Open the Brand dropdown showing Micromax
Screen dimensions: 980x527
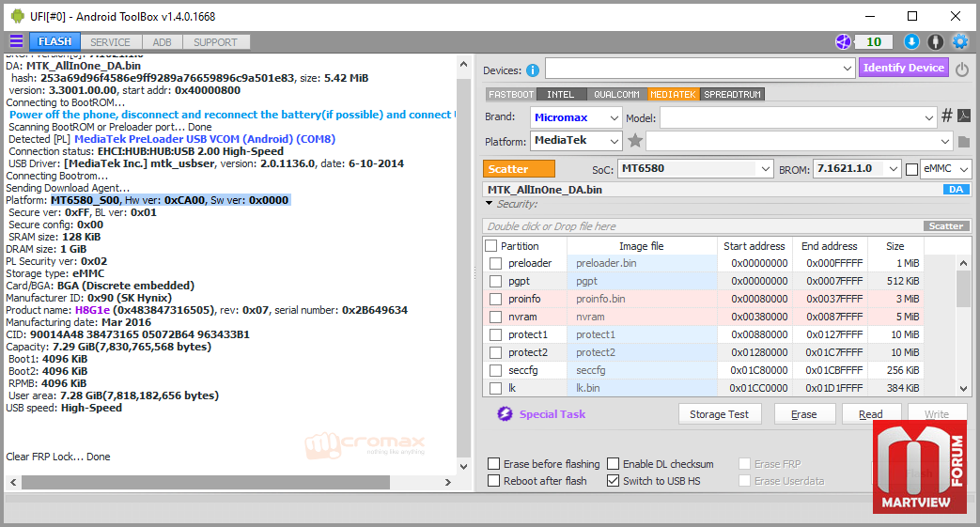[576, 117]
